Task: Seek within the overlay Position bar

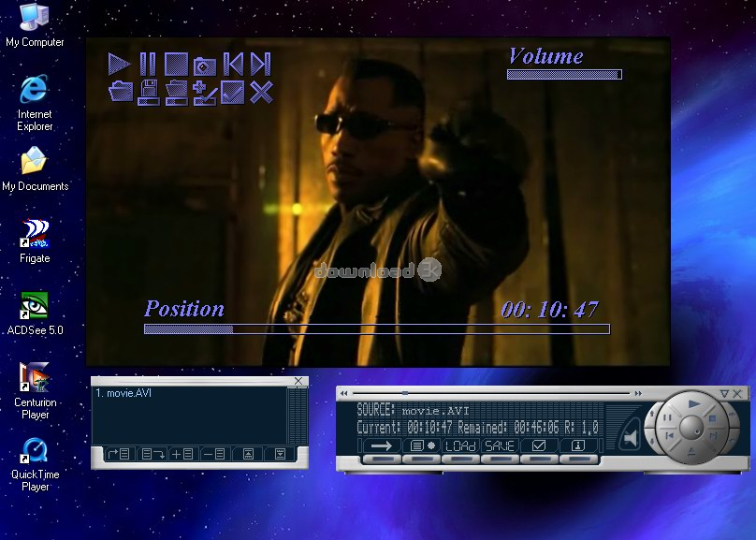Action: 377,329
